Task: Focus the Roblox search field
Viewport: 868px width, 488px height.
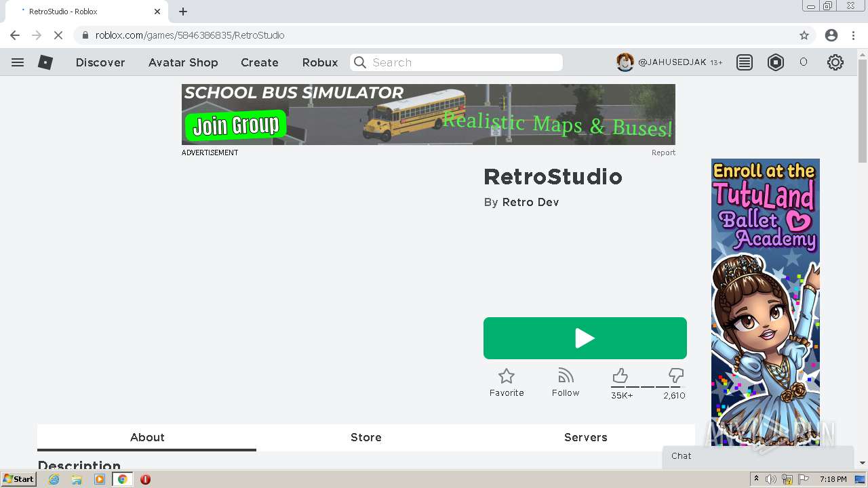Action: pos(456,62)
